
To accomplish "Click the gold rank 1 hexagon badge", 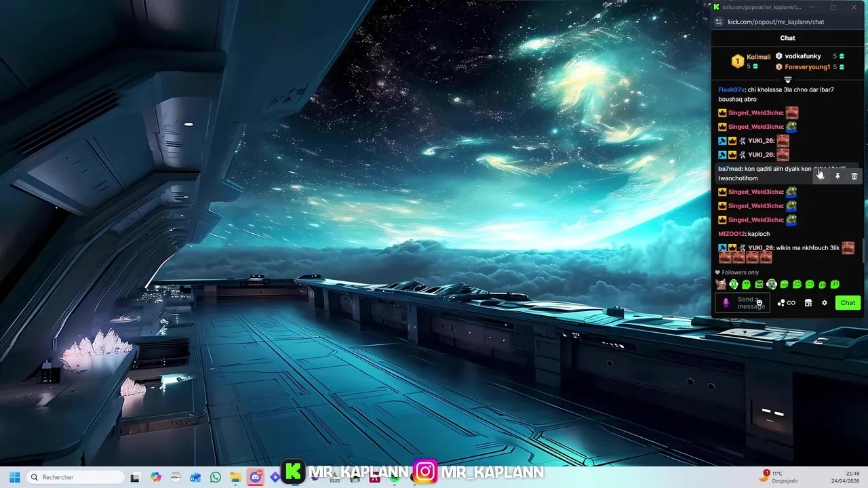I will pyautogui.click(x=737, y=62).
